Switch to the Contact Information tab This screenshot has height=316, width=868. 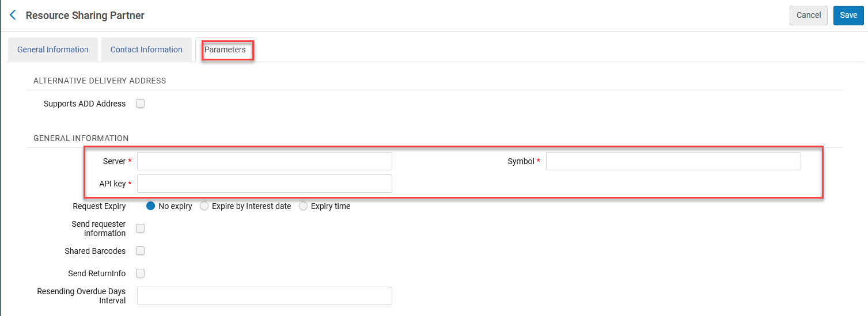click(x=146, y=50)
